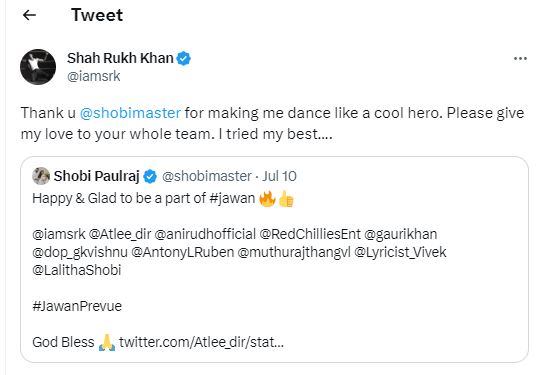Image resolution: width=541 pixels, height=375 pixels.
Task: Click the @shobimaster handle in quoted tweet
Action: click(x=207, y=176)
